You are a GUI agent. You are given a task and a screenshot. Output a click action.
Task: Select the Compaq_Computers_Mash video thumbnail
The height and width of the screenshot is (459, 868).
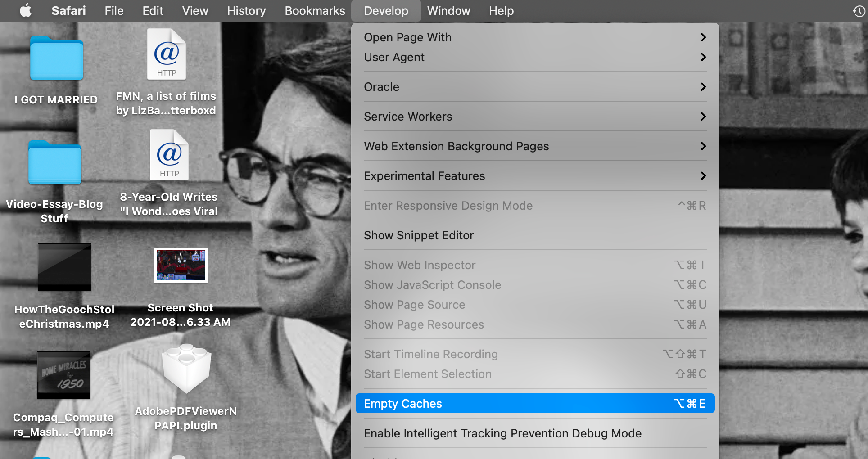point(64,375)
